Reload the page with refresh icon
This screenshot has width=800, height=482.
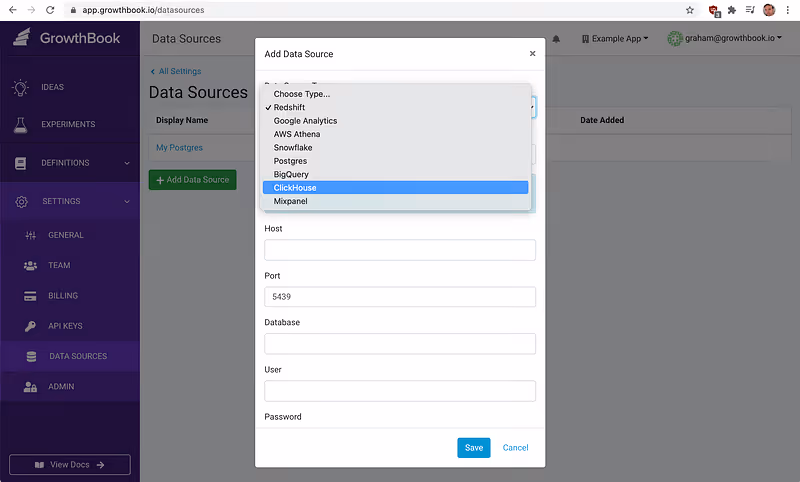pos(50,10)
